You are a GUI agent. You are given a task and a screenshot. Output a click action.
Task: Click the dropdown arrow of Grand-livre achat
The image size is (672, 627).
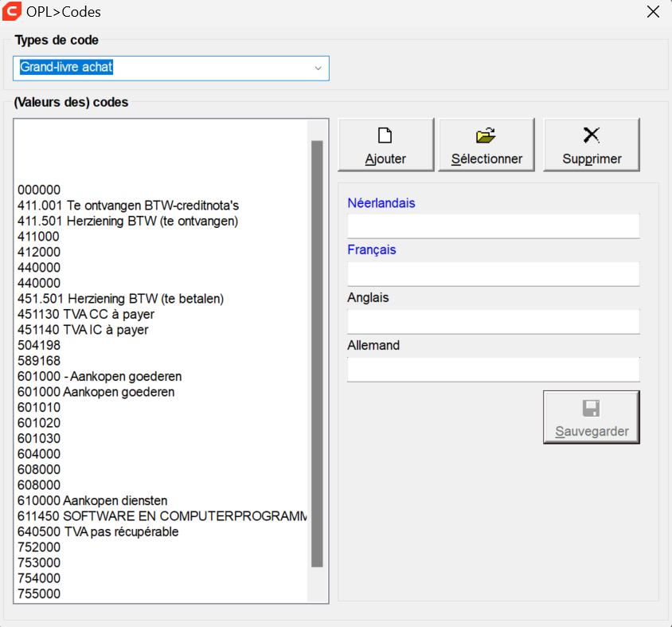coord(318,69)
